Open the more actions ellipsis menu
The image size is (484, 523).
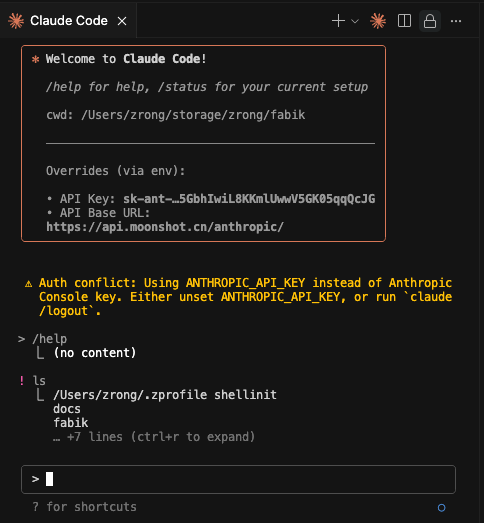click(456, 21)
